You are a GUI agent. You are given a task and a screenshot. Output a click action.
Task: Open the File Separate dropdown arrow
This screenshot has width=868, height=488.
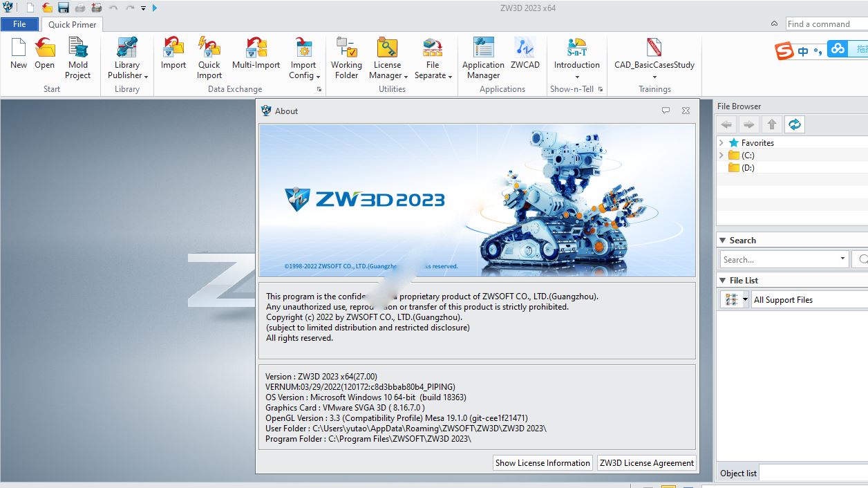coord(451,76)
